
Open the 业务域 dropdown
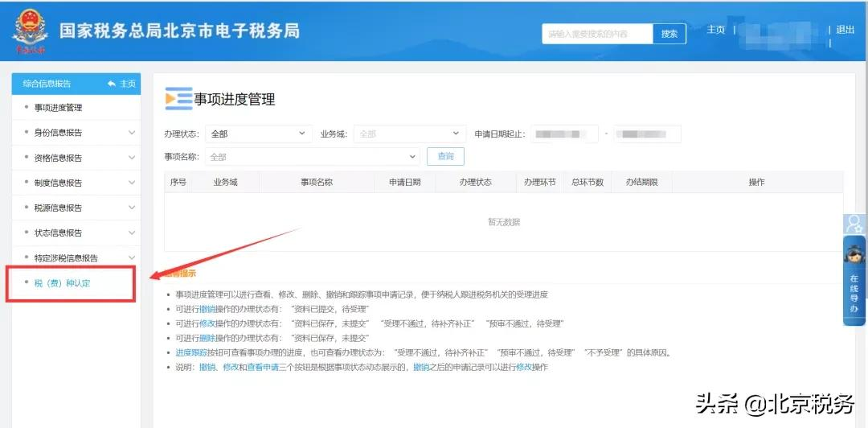[409, 134]
